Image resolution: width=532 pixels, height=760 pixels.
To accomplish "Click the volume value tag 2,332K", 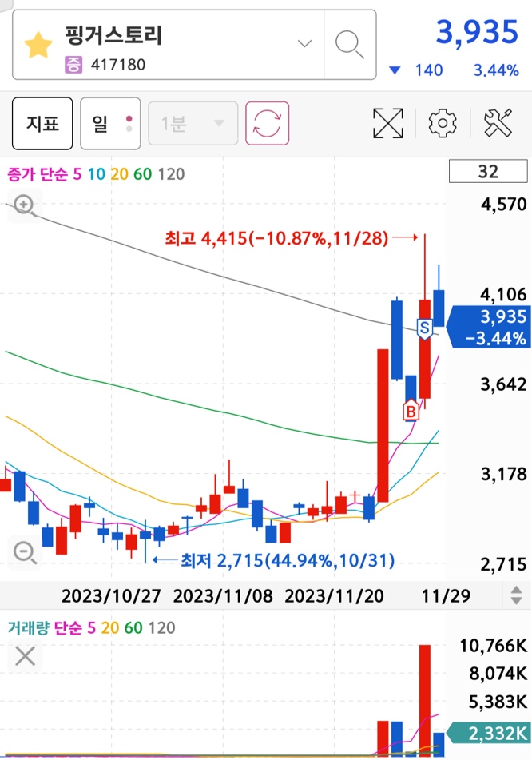I will [x=490, y=734].
